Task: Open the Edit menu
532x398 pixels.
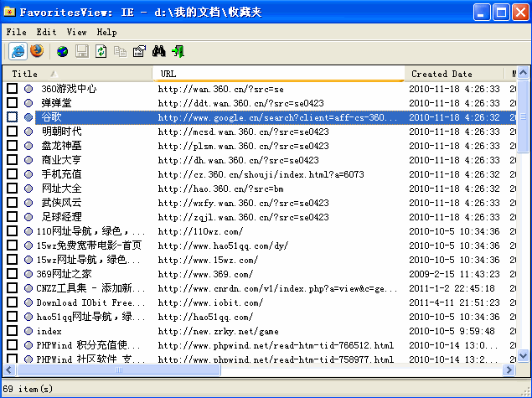Action: 46,32
